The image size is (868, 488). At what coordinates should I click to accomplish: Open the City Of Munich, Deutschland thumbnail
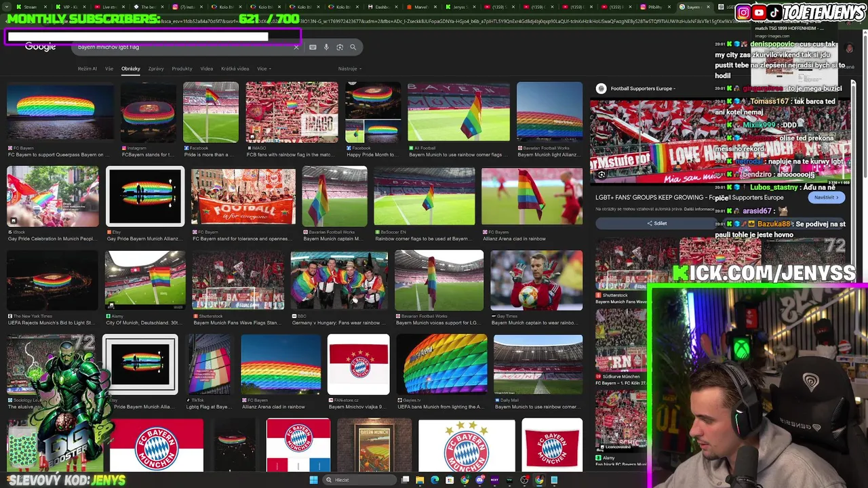pyautogui.click(x=145, y=280)
